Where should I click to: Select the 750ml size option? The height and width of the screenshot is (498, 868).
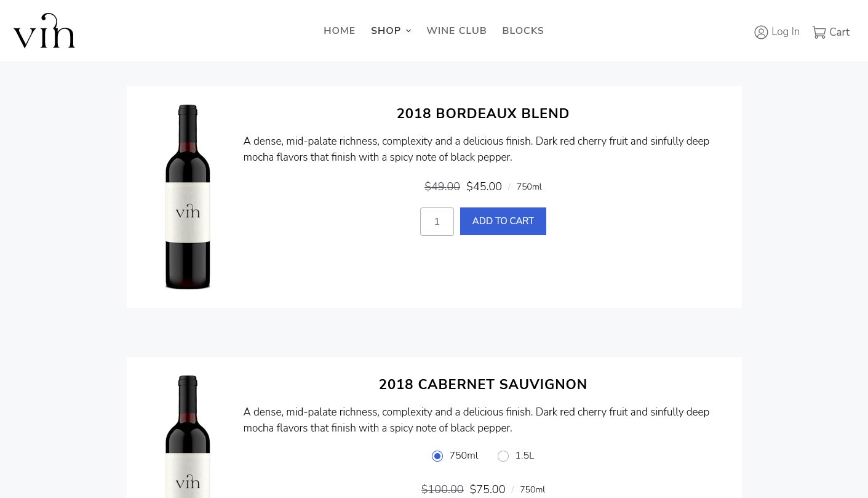(x=437, y=456)
